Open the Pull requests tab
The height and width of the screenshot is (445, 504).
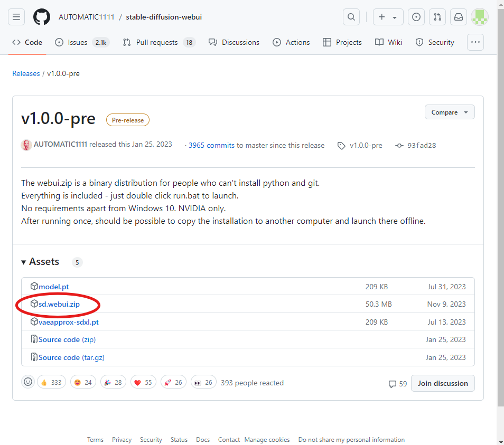coord(160,42)
